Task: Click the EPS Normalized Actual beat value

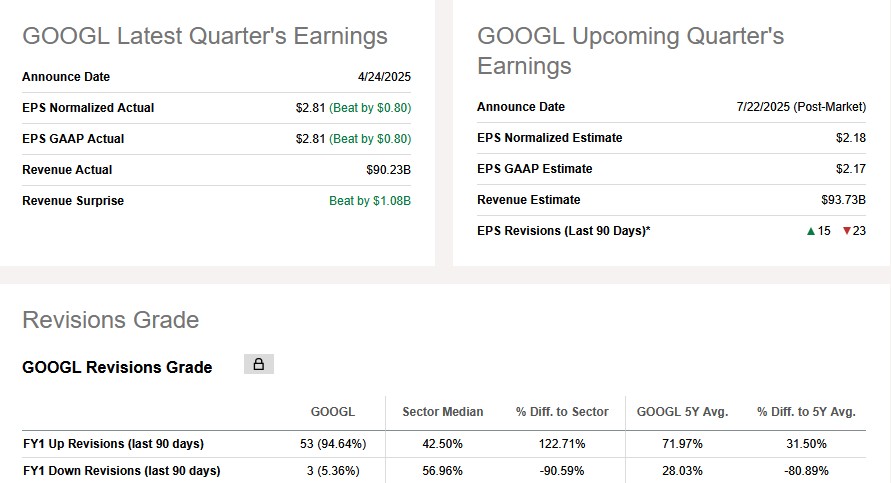Action: (353, 108)
